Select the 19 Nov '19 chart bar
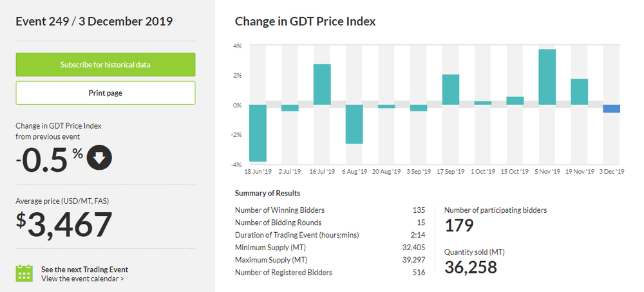This screenshot has width=644, height=292. coord(580,92)
